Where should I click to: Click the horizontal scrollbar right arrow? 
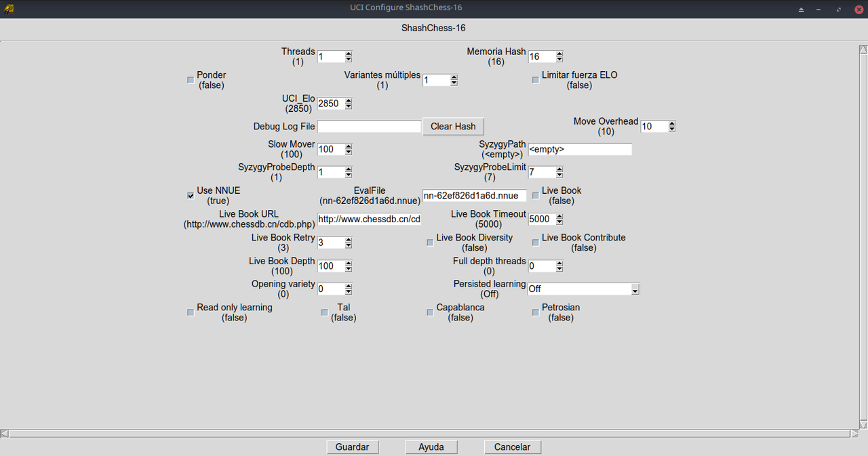(854, 434)
